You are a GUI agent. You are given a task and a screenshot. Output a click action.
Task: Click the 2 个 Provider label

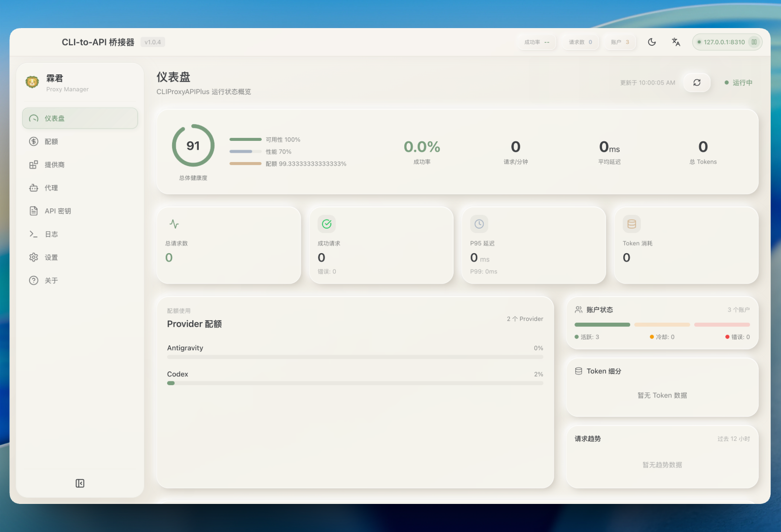(x=525, y=319)
